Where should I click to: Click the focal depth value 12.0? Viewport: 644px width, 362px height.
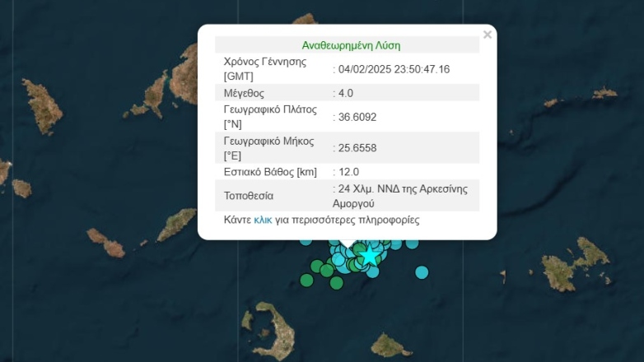click(348, 172)
